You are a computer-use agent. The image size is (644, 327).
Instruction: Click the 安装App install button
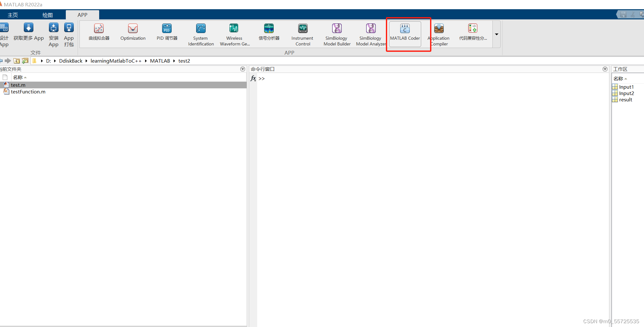[53, 33]
